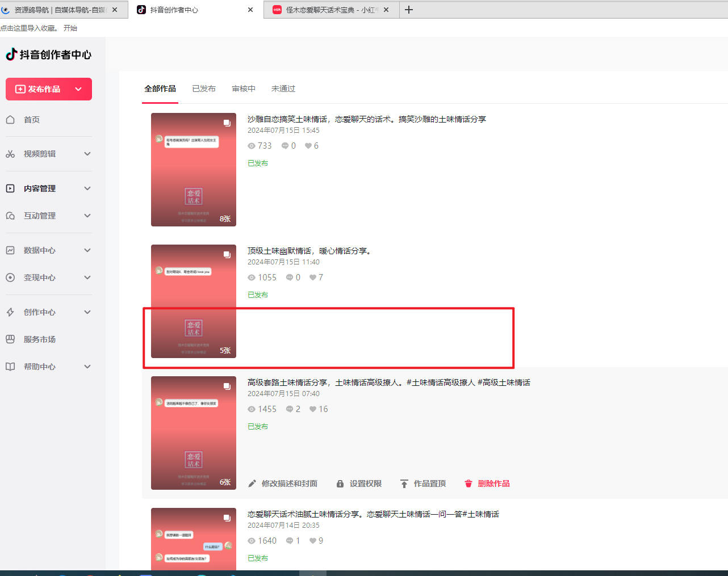Click the heart icon showing 6 likes
The image size is (728, 576).
point(308,146)
